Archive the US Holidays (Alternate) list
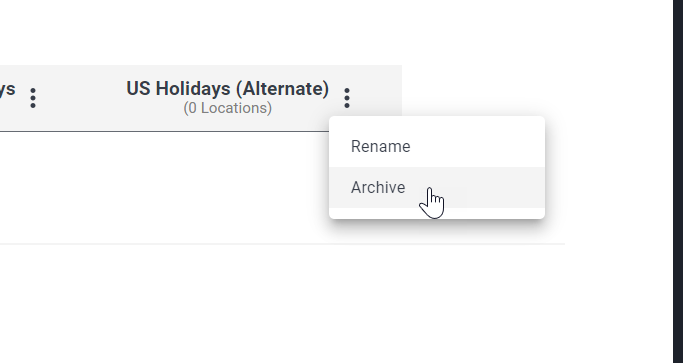This screenshot has height=363, width=683. [x=436, y=187]
